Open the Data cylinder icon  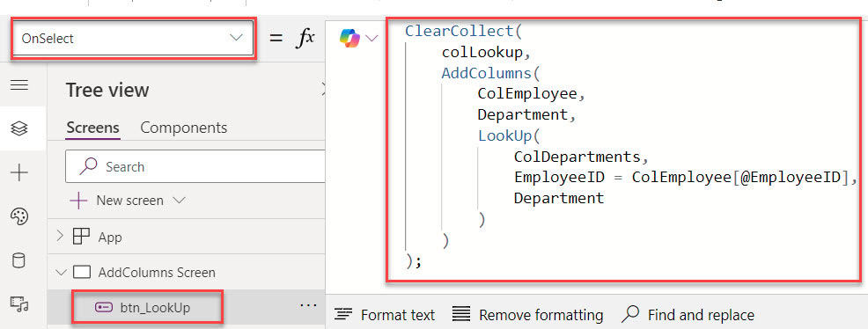[19, 260]
